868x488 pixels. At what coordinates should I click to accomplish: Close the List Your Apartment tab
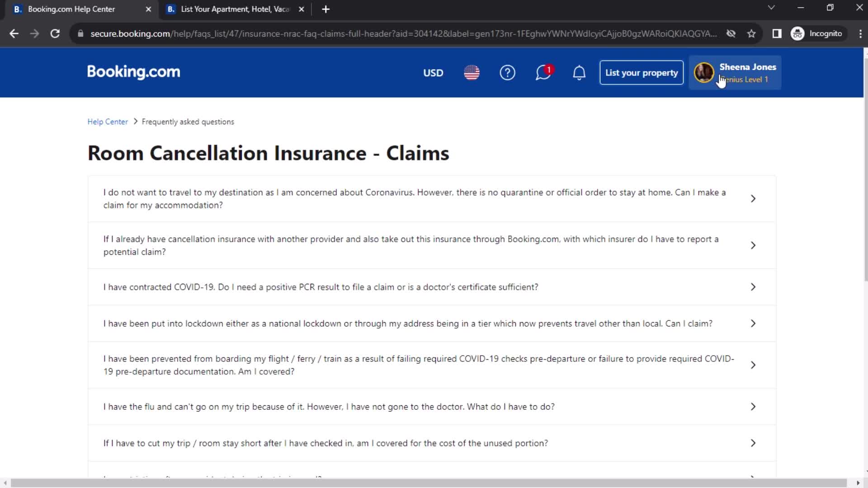coord(302,9)
